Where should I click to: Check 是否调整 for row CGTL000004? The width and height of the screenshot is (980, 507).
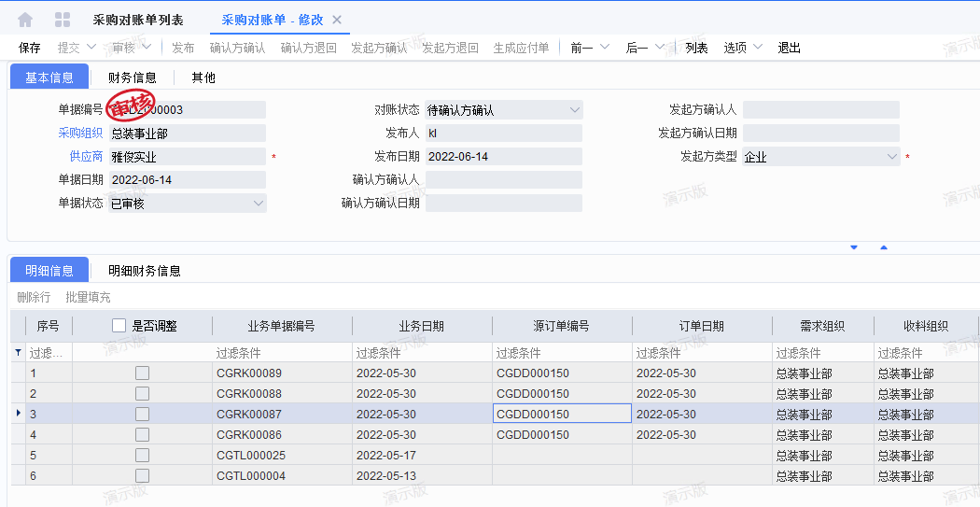coord(143,476)
